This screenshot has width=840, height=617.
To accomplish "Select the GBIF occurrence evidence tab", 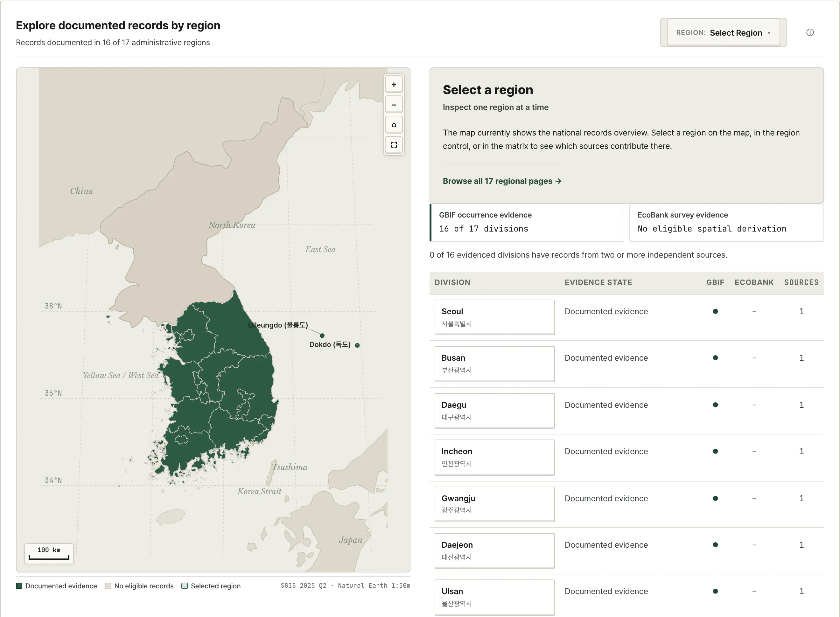I will [527, 222].
